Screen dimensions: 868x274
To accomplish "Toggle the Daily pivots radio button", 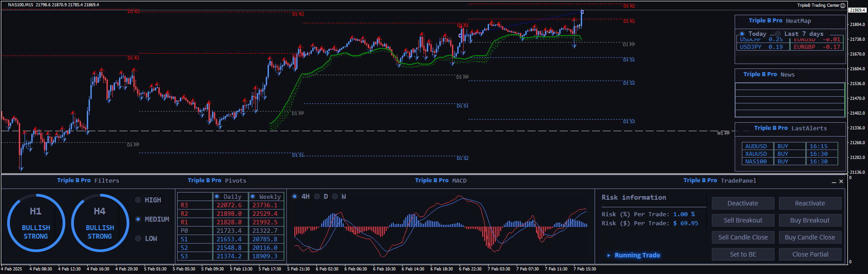I will click(x=217, y=197).
